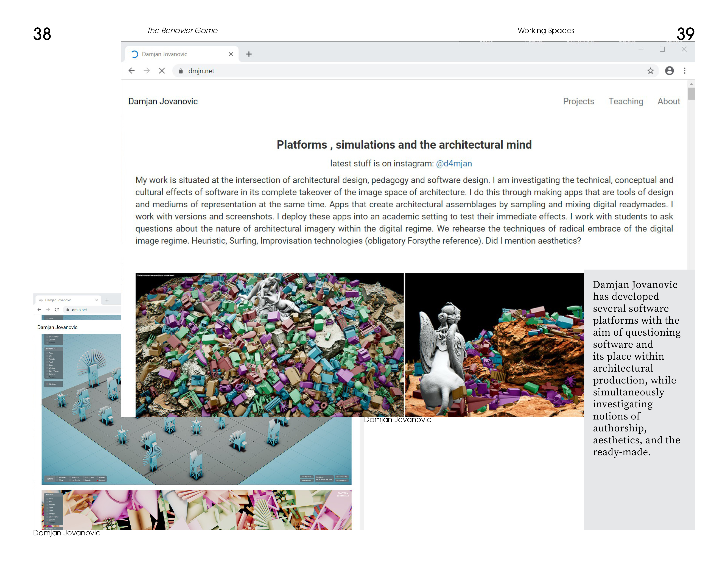
Task: Click the padlock icon beside dmjn.net in large window
Action: tap(181, 71)
